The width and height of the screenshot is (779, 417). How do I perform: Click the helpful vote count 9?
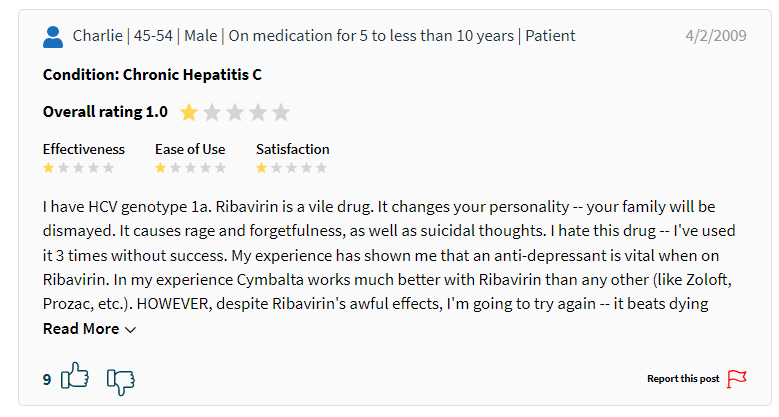pyautogui.click(x=47, y=380)
